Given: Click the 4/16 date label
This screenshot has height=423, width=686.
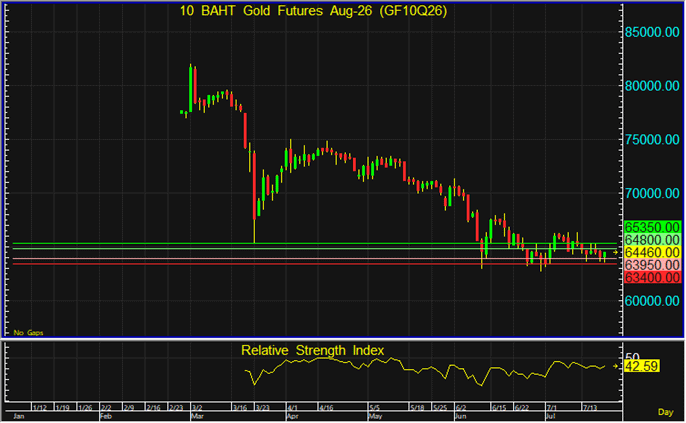Looking at the screenshot, I should pyautogui.click(x=326, y=408).
